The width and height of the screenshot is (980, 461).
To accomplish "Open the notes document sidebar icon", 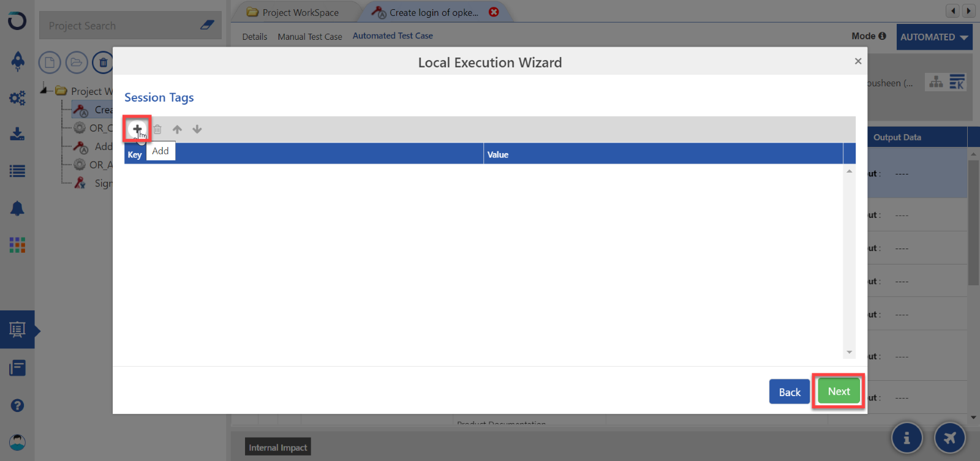I will click(x=17, y=368).
